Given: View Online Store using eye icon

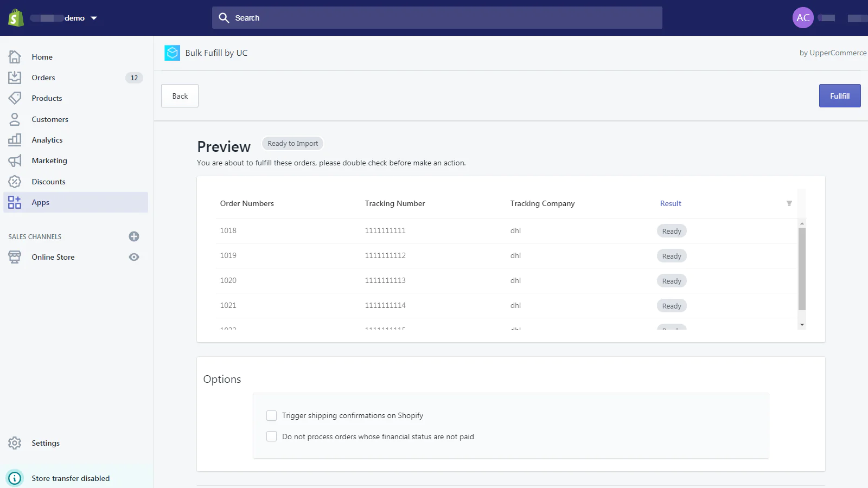Looking at the screenshot, I should point(134,257).
